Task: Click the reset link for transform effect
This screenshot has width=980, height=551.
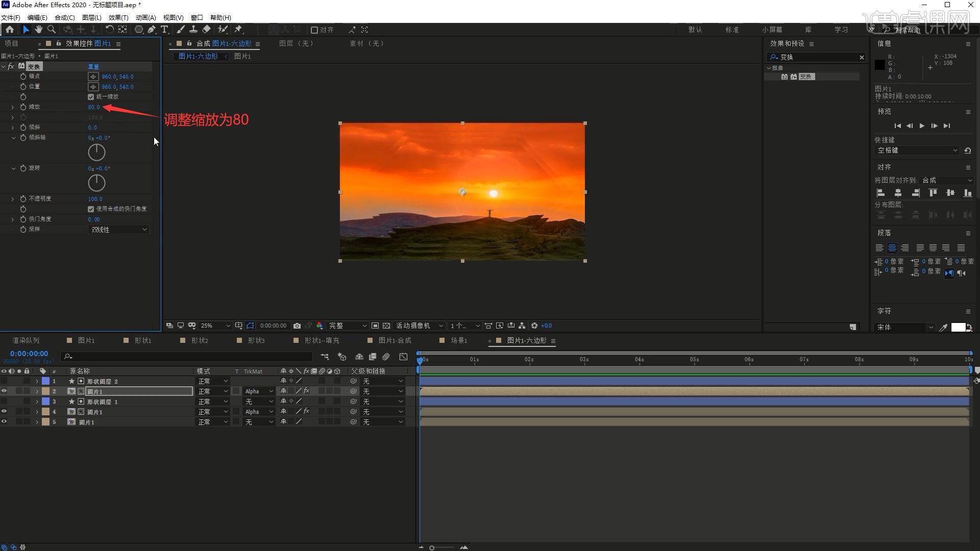Action: point(93,67)
